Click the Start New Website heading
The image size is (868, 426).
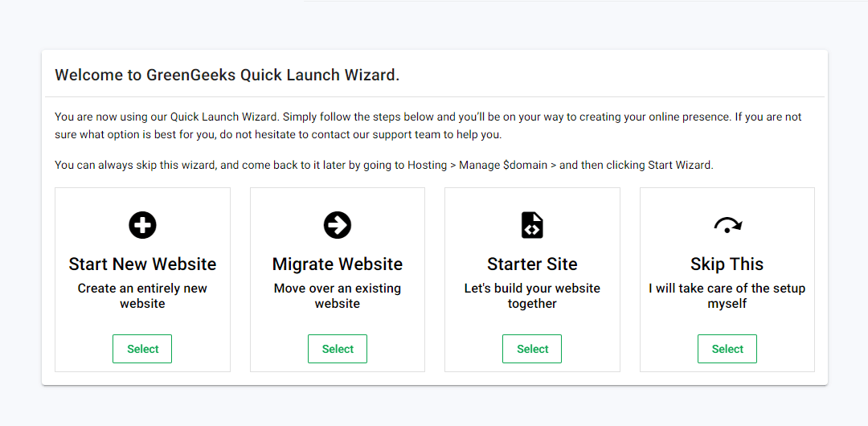(x=142, y=264)
